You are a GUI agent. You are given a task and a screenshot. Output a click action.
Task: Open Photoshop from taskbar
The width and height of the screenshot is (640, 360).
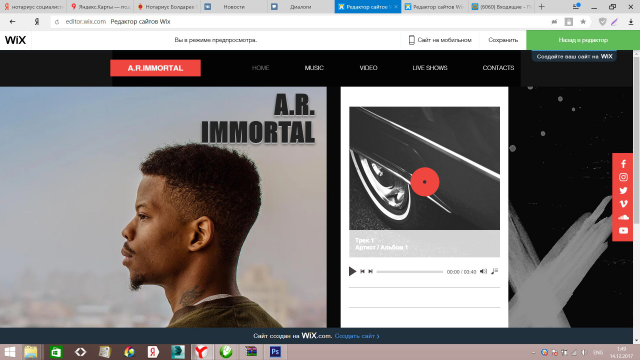(275, 352)
